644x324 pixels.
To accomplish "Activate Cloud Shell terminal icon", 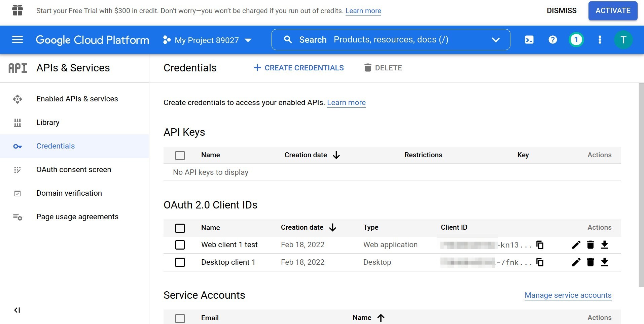I will click(529, 40).
